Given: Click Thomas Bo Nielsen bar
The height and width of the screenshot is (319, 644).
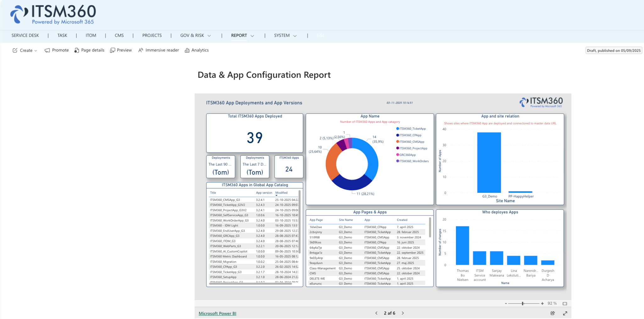Looking at the screenshot, I should click(463, 246).
